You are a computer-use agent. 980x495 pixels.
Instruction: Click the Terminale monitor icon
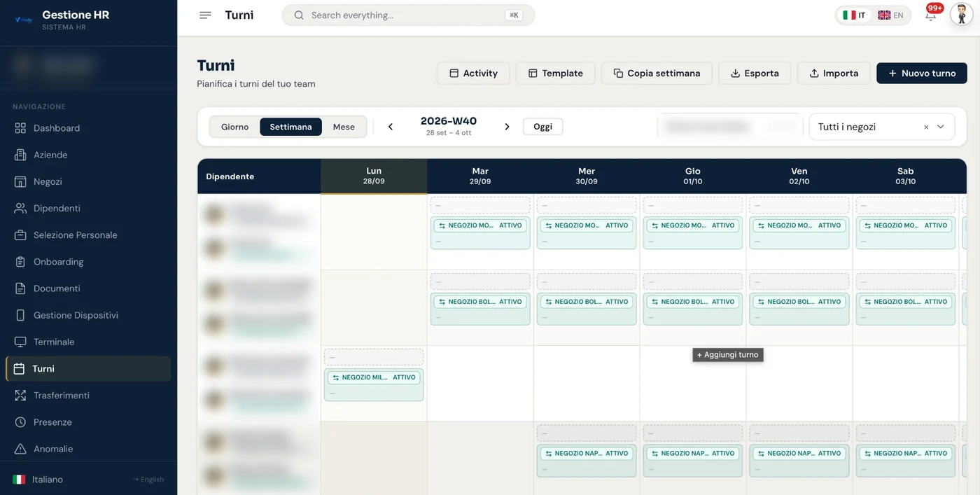click(20, 342)
